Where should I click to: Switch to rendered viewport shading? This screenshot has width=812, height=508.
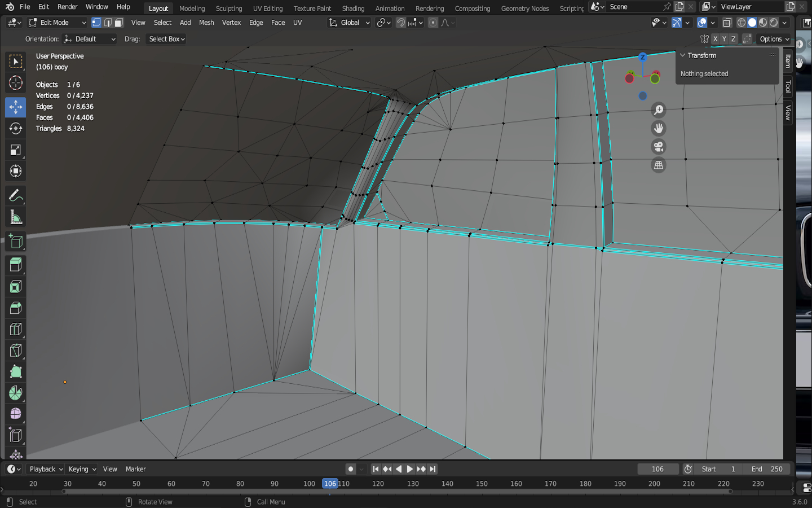point(774,23)
